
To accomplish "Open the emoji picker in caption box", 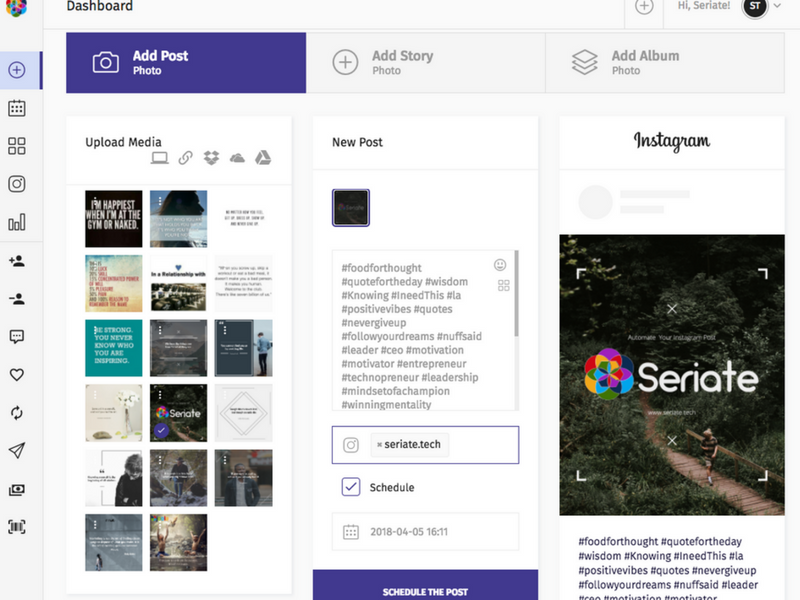I will point(500,265).
